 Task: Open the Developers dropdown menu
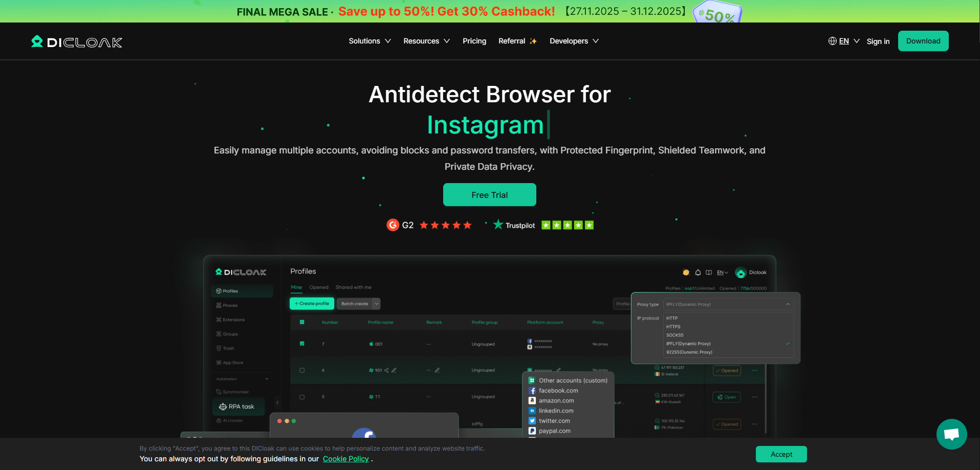[x=574, y=41]
